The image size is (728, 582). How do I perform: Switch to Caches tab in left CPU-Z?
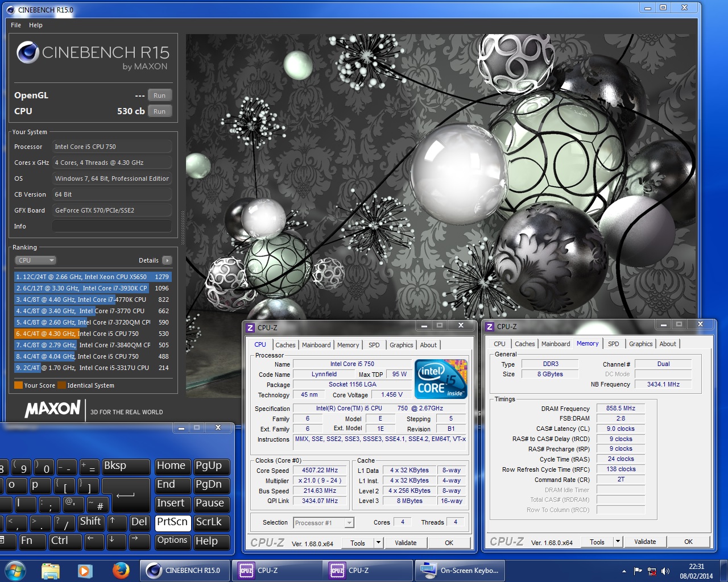click(x=286, y=345)
